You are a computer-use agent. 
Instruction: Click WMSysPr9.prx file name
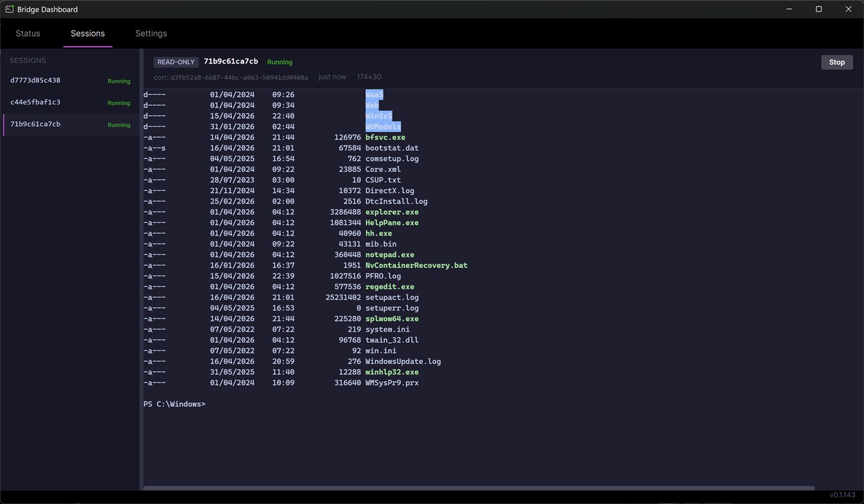tap(392, 383)
